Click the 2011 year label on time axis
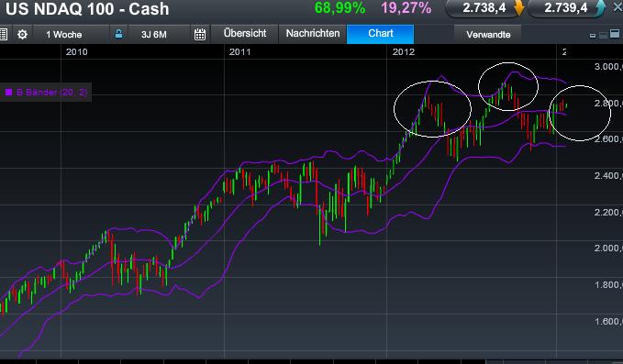The image size is (623, 364). 240,52
